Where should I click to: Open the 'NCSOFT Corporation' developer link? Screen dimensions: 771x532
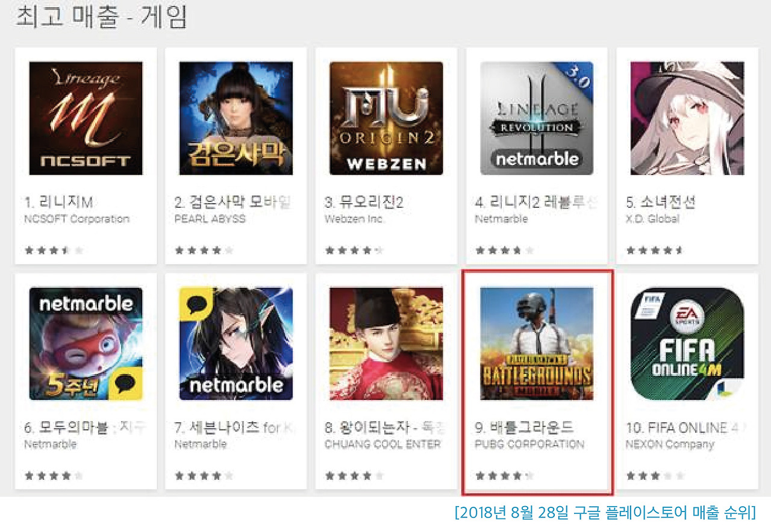tap(76, 219)
